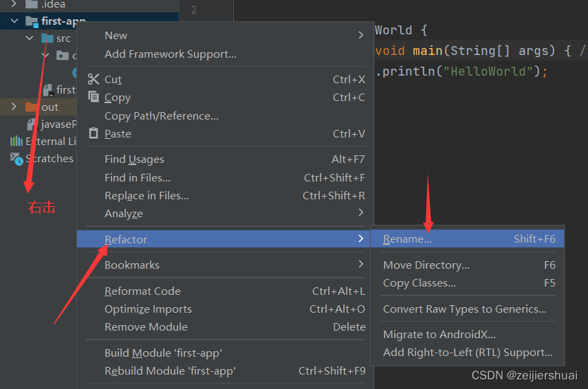Click the main(String[] args) code line
The image size is (588, 389).
[481, 51]
